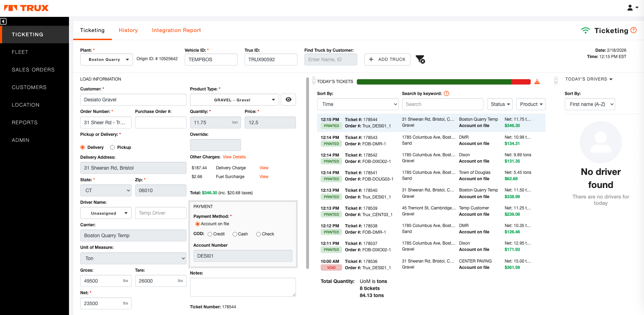This screenshot has width=644, height=315.
Task: Open the Plant dropdown showing Boston Quarry
Action: click(107, 59)
